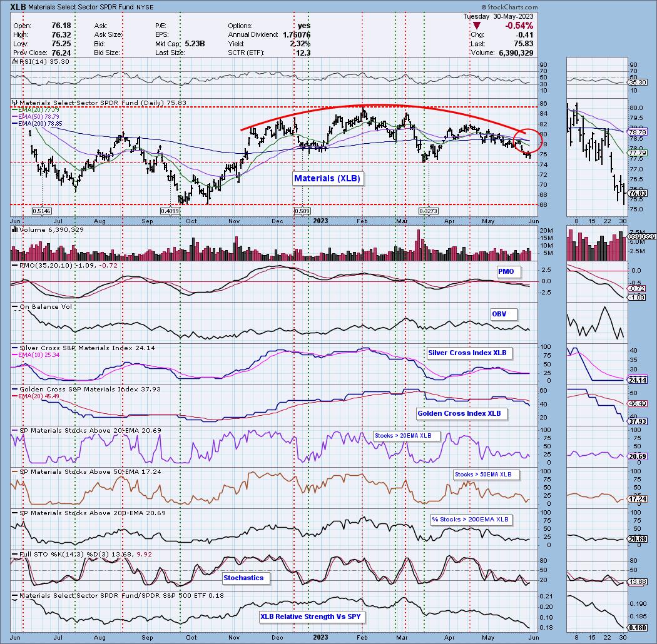Click the 0.5146 cycle label
657x644 pixels.
click(42, 211)
